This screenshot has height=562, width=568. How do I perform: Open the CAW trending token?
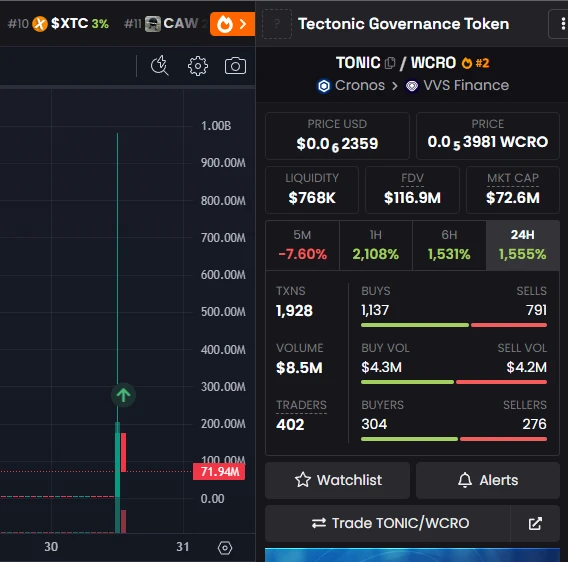point(166,24)
